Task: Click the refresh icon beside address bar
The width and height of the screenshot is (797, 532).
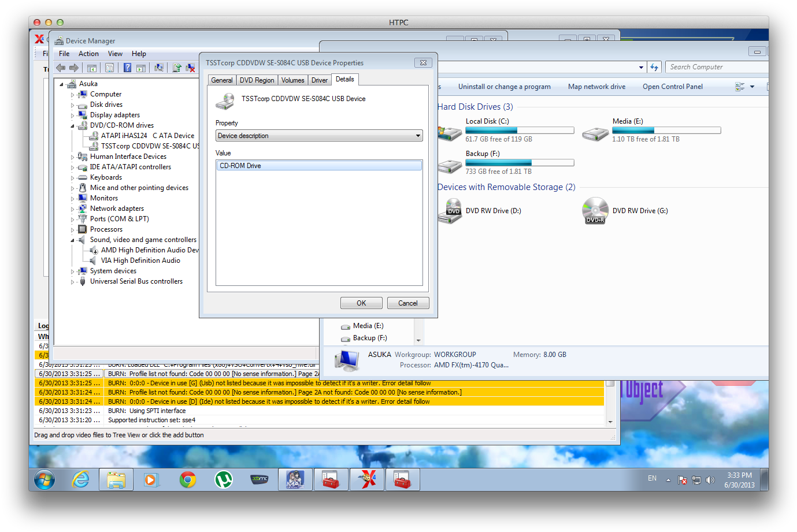Action: tap(654, 67)
